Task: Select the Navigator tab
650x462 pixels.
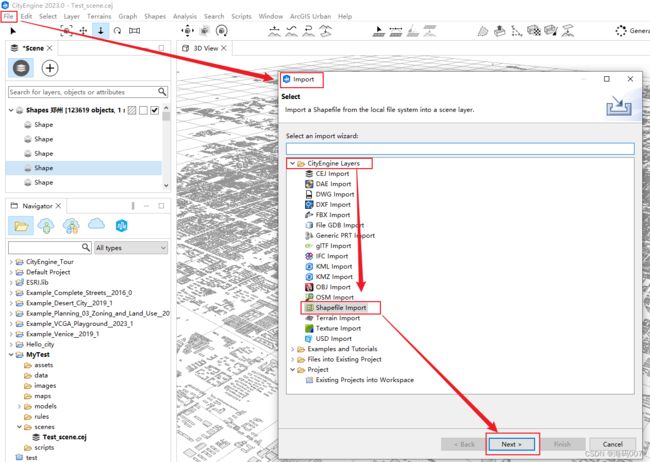Action: 37,206
